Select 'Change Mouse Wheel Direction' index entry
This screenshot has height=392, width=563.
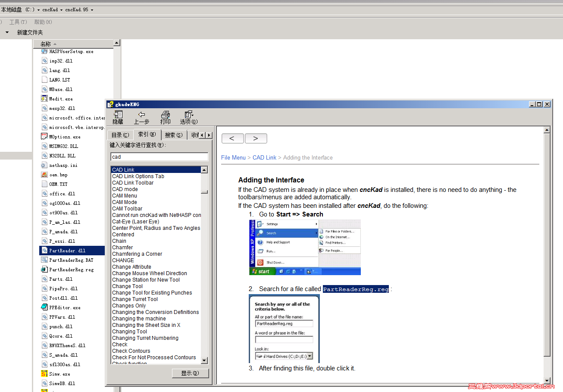click(x=150, y=273)
